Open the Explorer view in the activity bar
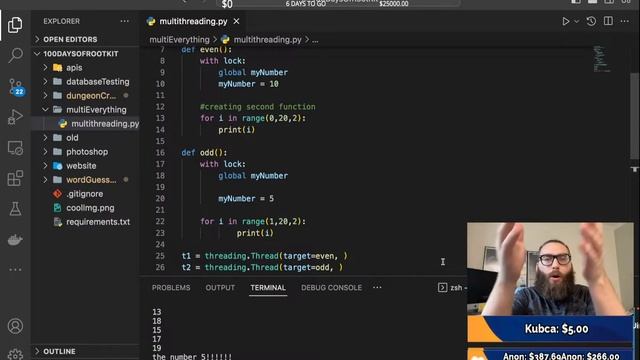 pos(15,25)
